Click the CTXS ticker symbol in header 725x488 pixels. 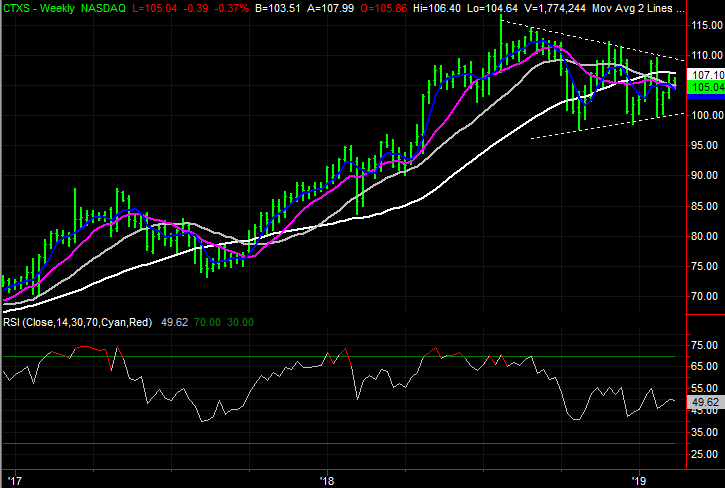pyautogui.click(x=17, y=8)
